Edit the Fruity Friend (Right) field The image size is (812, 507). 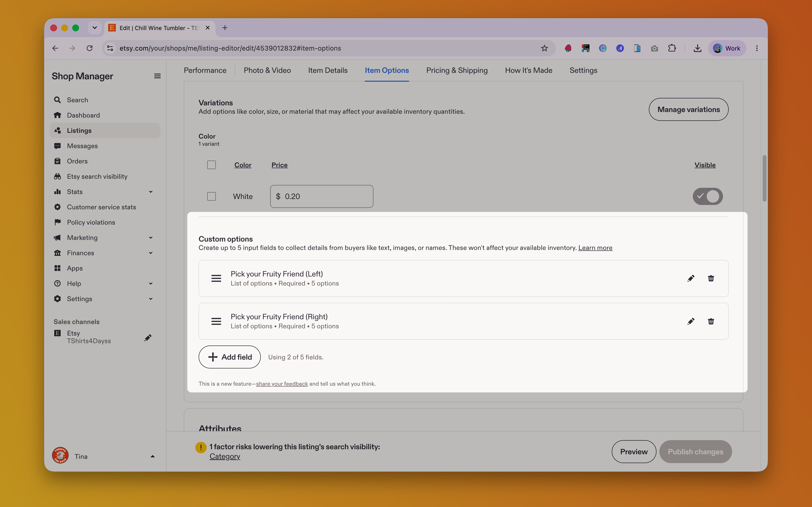690,321
